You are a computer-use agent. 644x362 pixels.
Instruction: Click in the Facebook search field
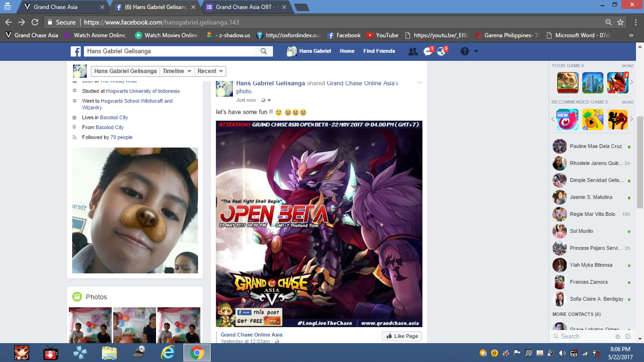(x=169, y=51)
